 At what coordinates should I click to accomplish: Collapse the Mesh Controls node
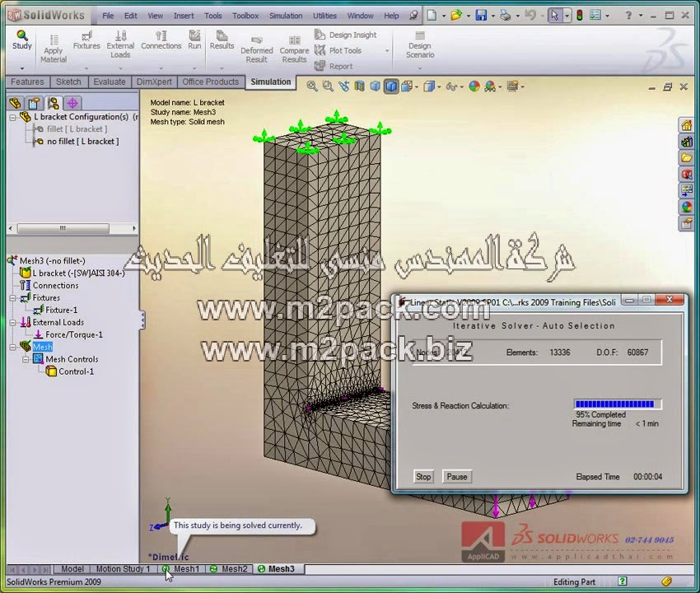click(x=26, y=359)
